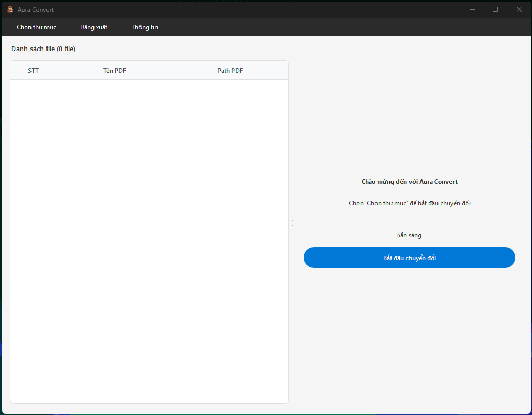Click the 'STT' column header

point(33,71)
